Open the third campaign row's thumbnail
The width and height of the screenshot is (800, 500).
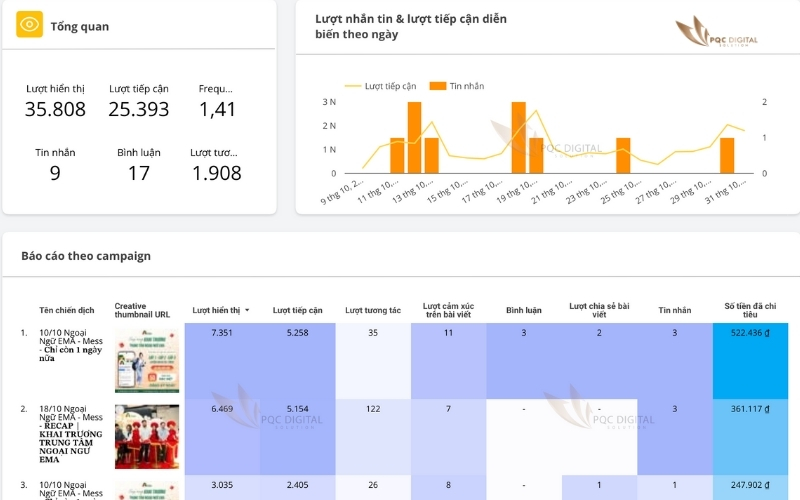[147, 491]
